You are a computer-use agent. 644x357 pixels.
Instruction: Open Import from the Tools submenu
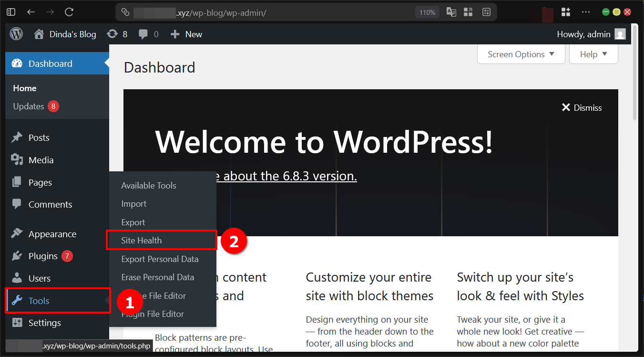point(133,204)
